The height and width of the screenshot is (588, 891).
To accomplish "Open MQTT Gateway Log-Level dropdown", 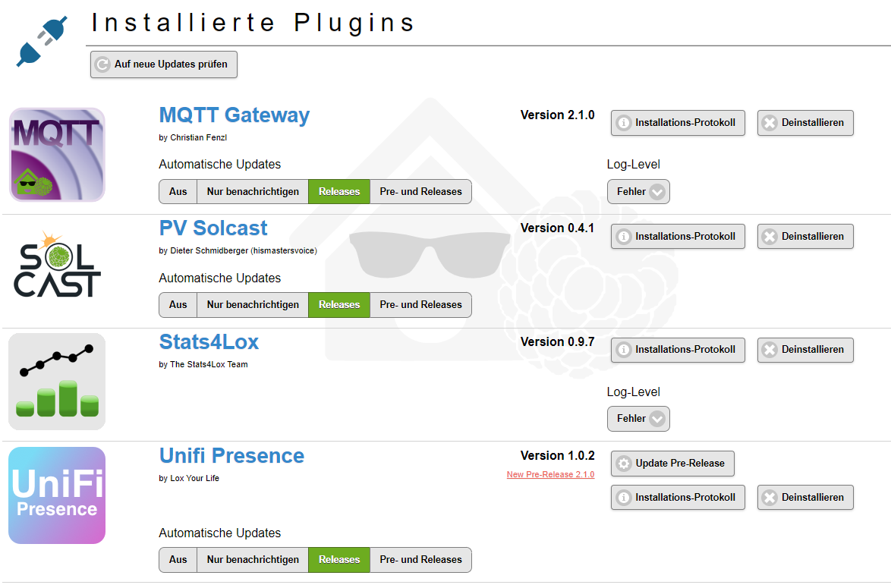I will [638, 192].
